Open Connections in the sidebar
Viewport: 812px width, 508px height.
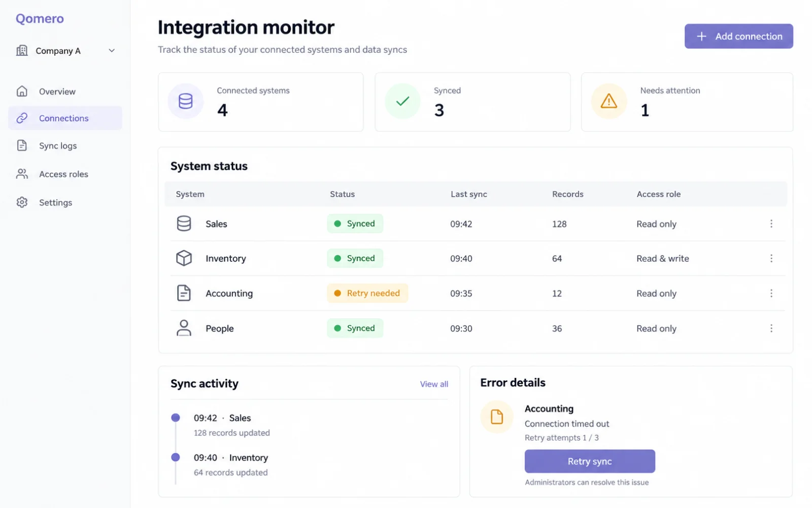tap(65, 118)
